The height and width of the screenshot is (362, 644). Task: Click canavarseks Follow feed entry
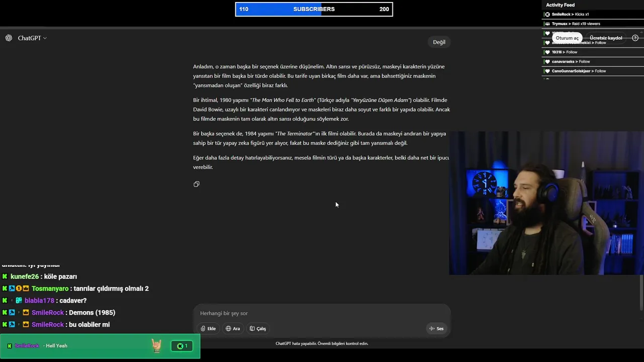(593, 62)
